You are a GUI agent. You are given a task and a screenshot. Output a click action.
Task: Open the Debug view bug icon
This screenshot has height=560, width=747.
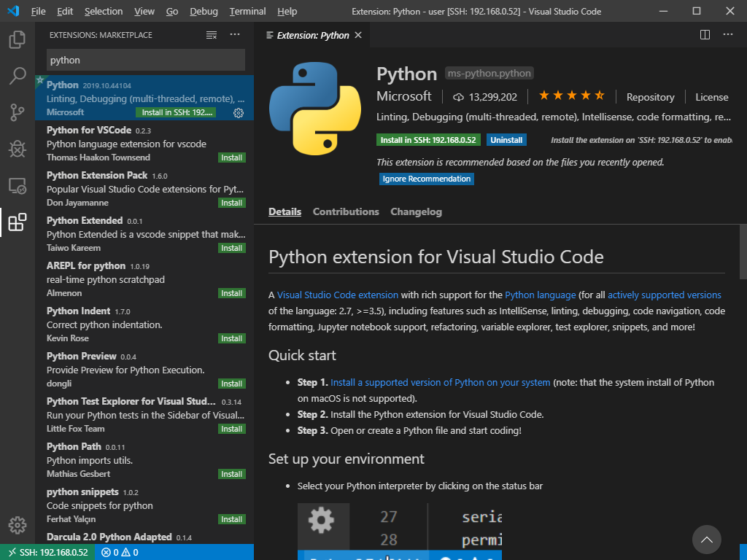coord(18,149)
